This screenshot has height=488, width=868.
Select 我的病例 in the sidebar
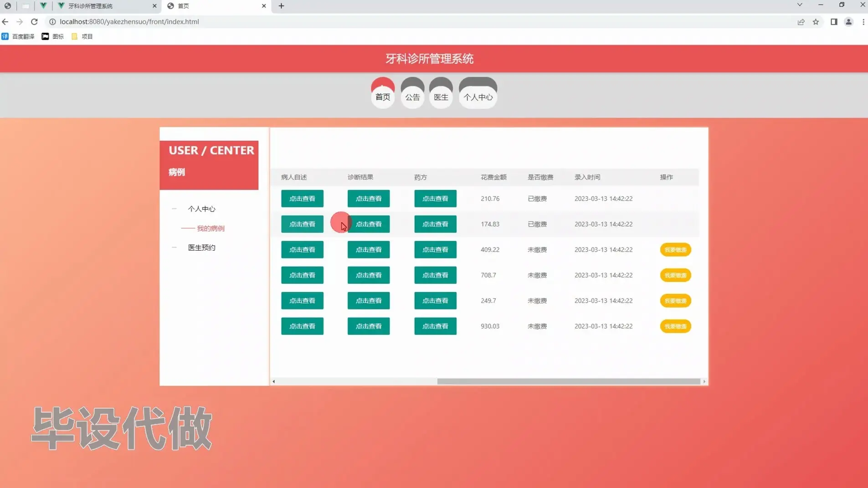pos(211,228)
